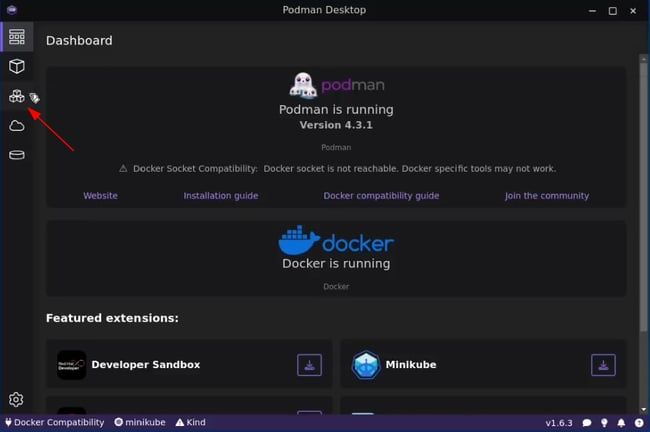
Task: Install the Developer Sandbox extension
Action: tap(309, 365)
